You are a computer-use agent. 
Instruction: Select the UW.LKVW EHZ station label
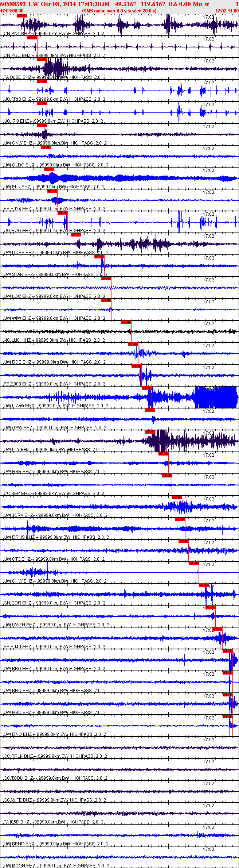[x=19, y=406]
